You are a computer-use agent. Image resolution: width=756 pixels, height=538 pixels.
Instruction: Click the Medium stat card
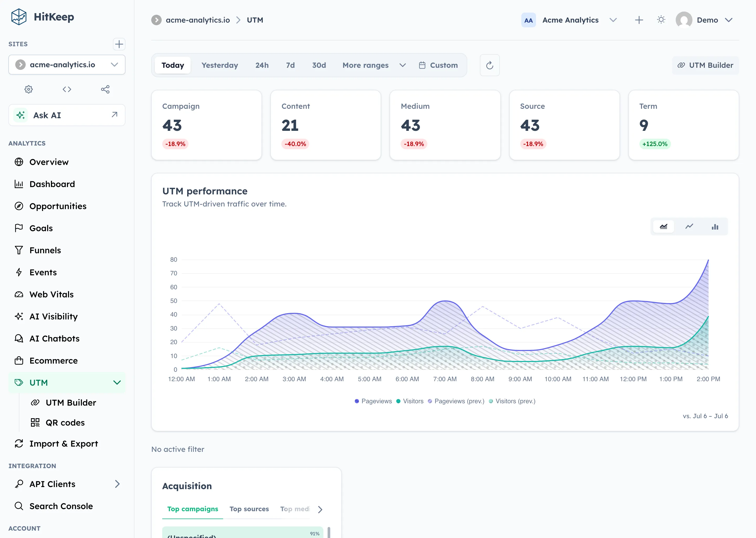(x=445, y=125)
